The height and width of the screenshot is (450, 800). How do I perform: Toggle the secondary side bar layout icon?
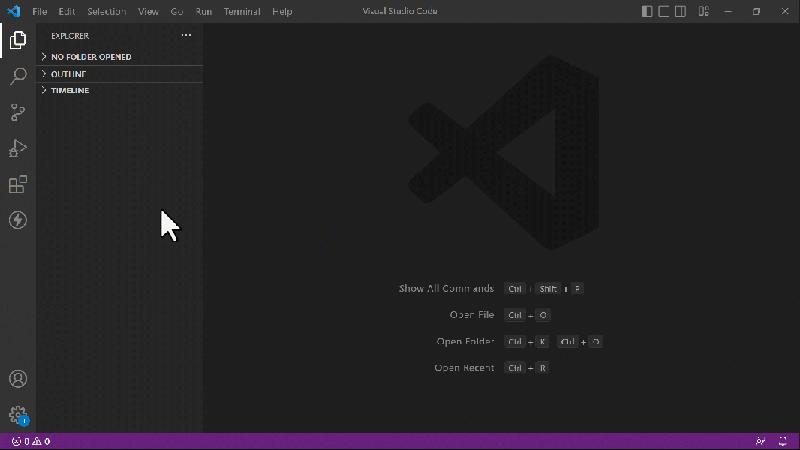tap(681, 11)
